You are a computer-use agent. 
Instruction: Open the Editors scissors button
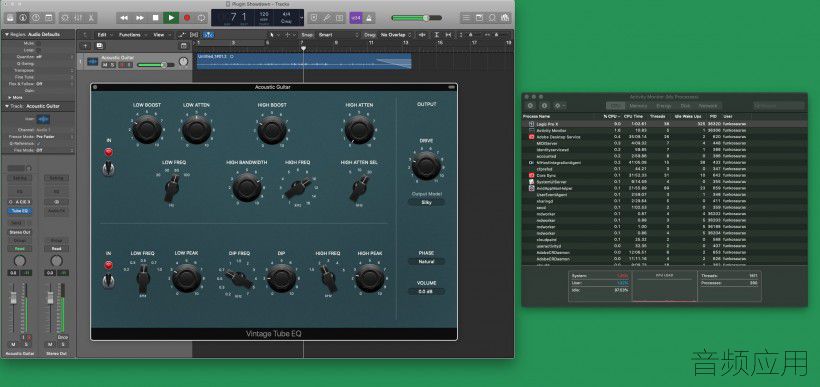[x=91, y=18]
